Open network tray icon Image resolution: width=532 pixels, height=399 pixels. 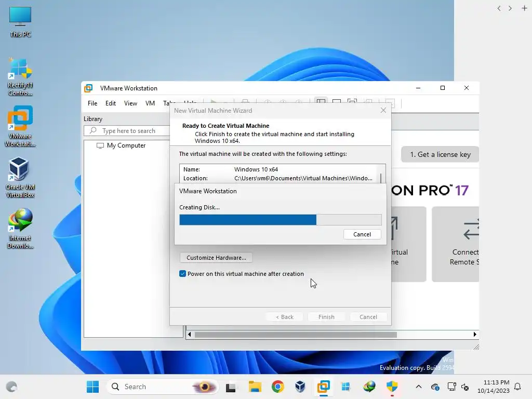[x=451, y=387]
